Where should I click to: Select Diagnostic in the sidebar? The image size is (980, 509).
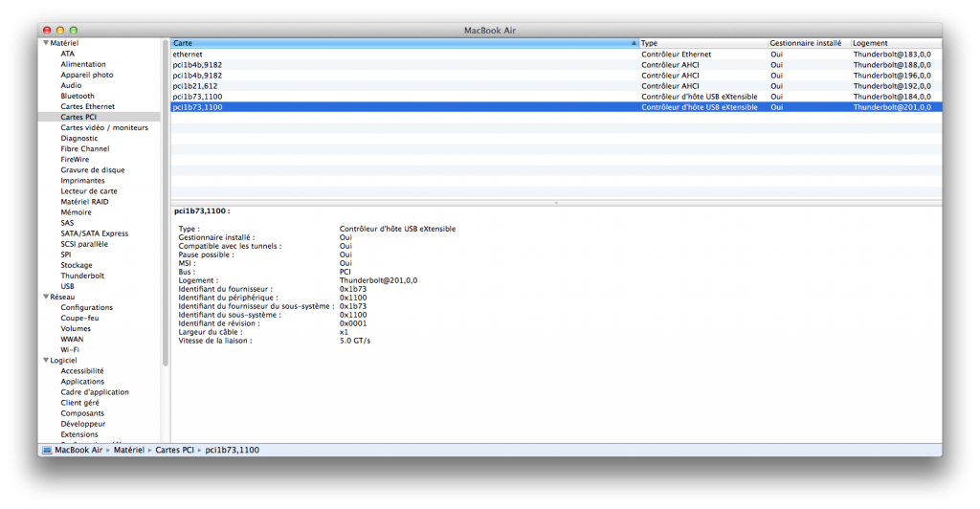79,138
